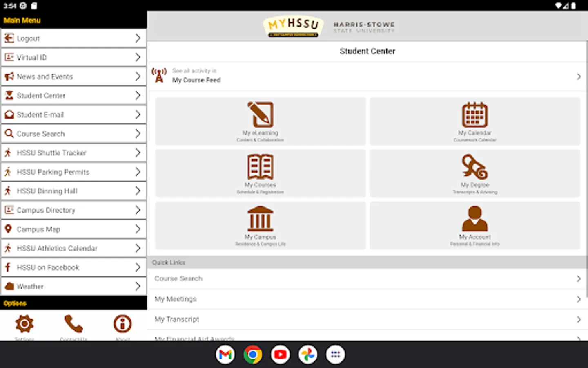Open My Calendar tile
The height and width of the screenshot is (368, 588).
tap(475, 121)
